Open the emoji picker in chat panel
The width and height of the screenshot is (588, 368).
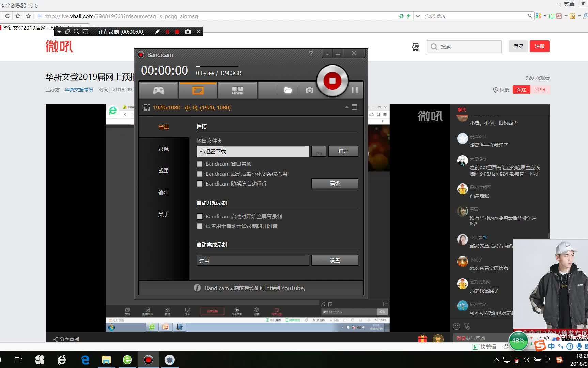tap(457, 326)
